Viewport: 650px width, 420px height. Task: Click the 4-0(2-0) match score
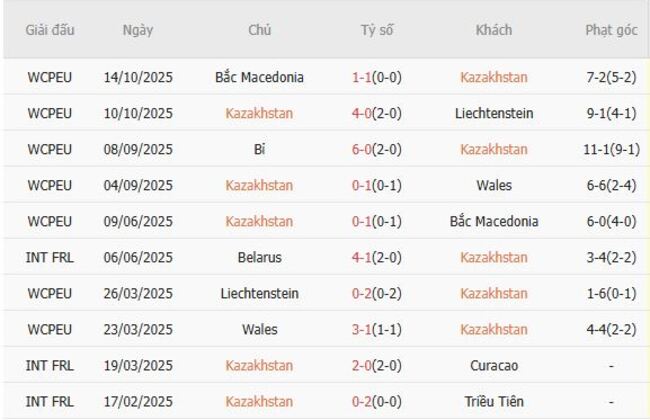pos(377,113)
